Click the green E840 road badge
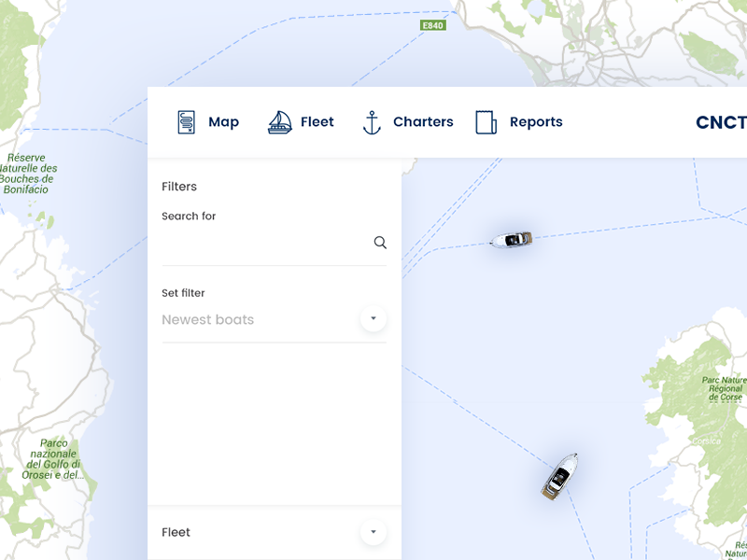The width and height of the screenshot is (747, 560). (432, 25)
